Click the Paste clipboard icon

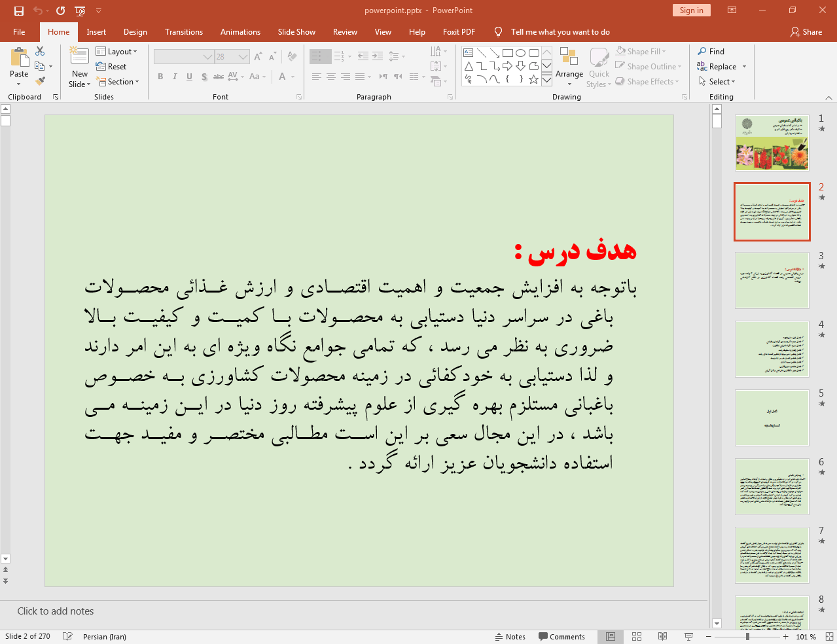coord(19,58)
